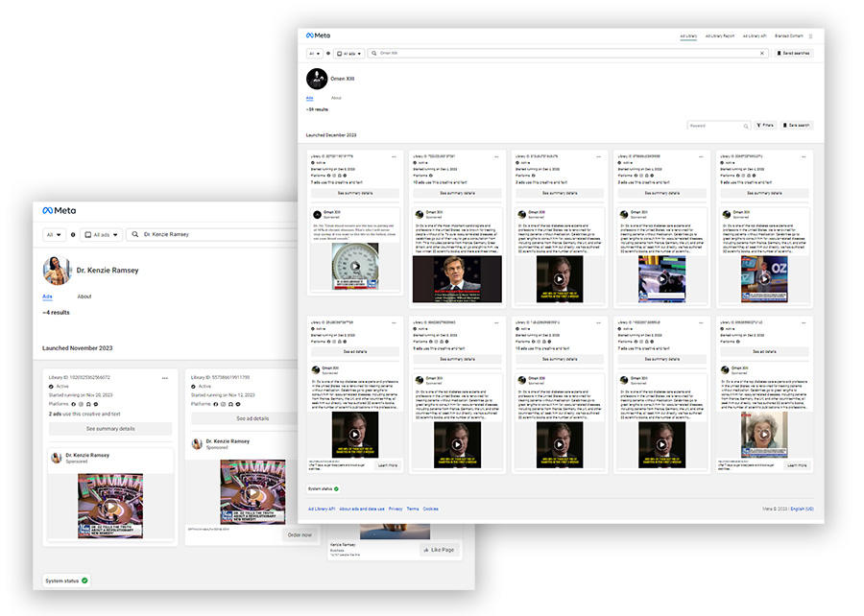Click Learn more on the grey-haired woman ad
Screen dimensions: 864x616
point(796,465)
